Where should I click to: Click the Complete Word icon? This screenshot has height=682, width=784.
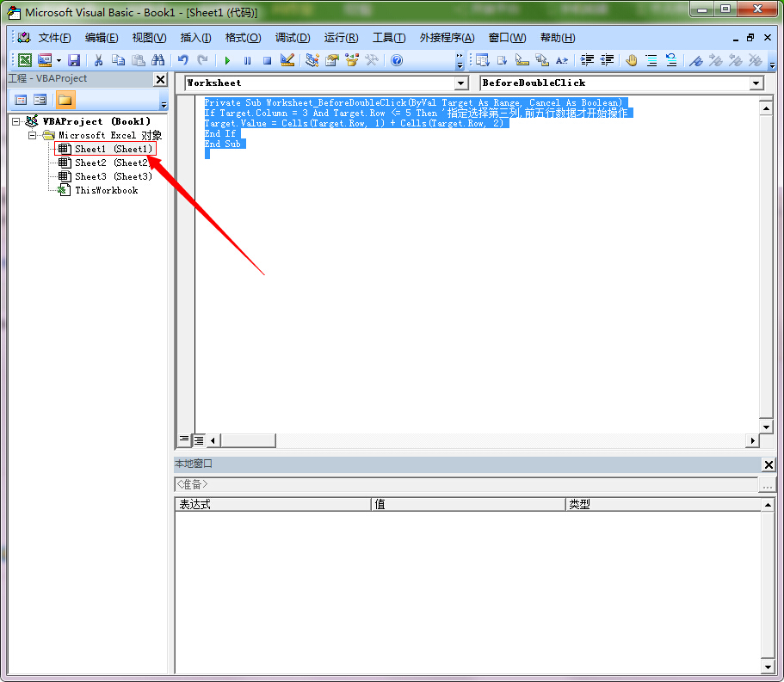click(562, 60)
